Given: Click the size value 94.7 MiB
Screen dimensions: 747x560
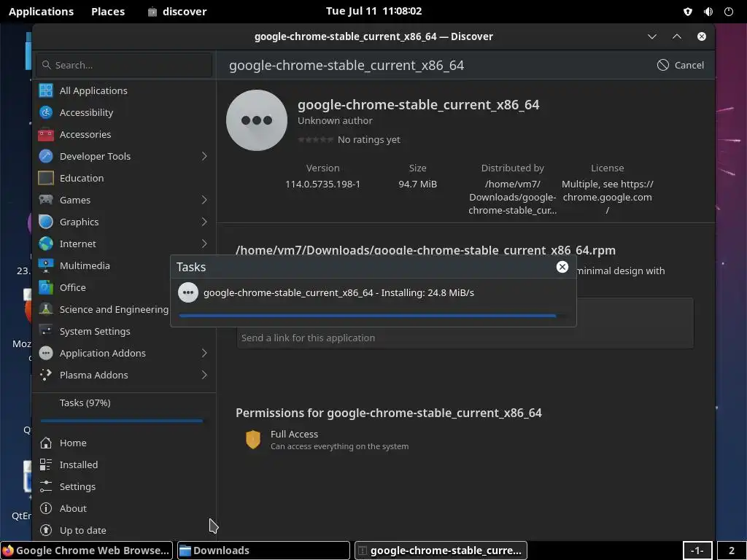Looking at the screenshot, I should click(417, 184).
